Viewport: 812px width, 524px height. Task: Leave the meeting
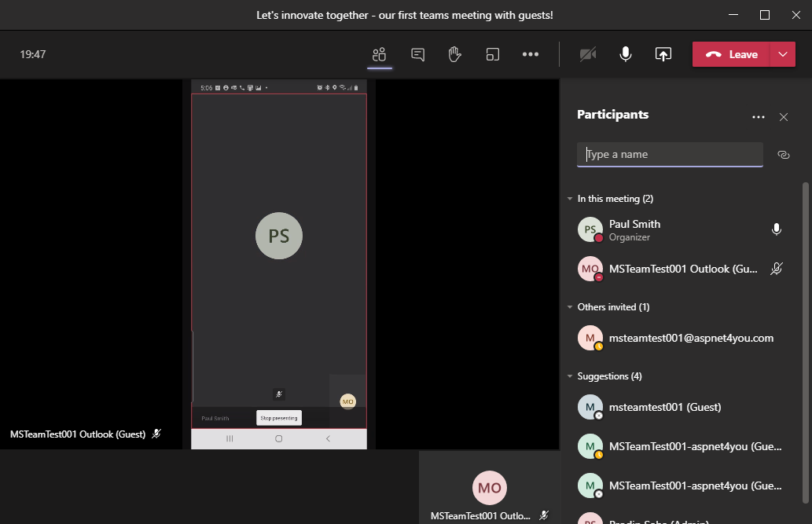point(731,54)
